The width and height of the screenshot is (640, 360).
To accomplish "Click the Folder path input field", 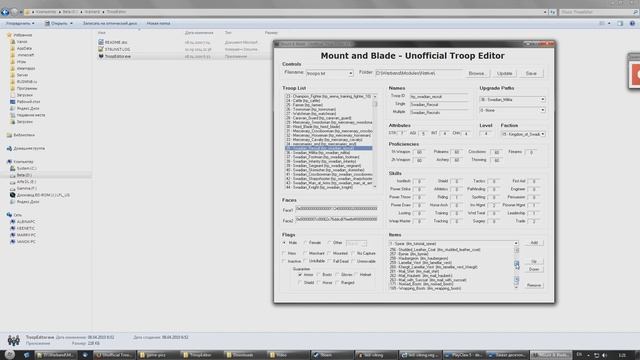I will 419,73.
